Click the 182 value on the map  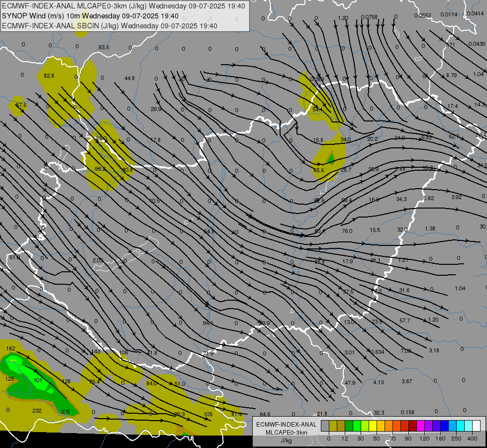click(x=10, y=348)
